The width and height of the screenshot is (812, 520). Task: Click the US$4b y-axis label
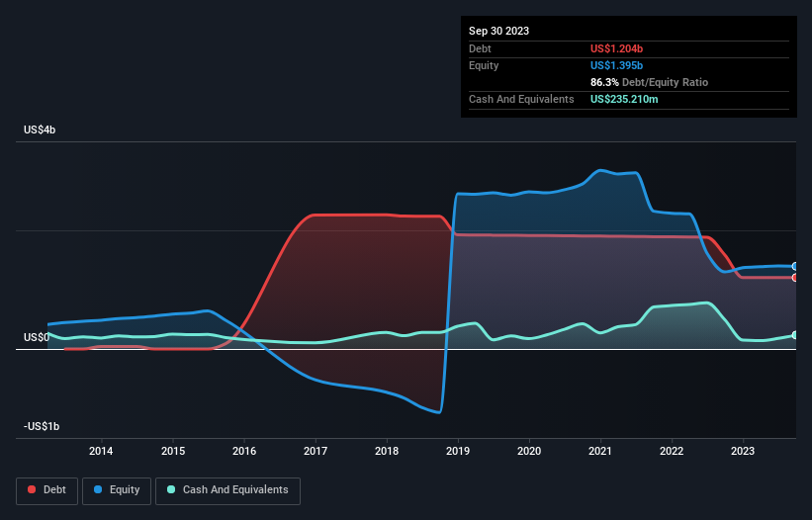pos(40,130)
